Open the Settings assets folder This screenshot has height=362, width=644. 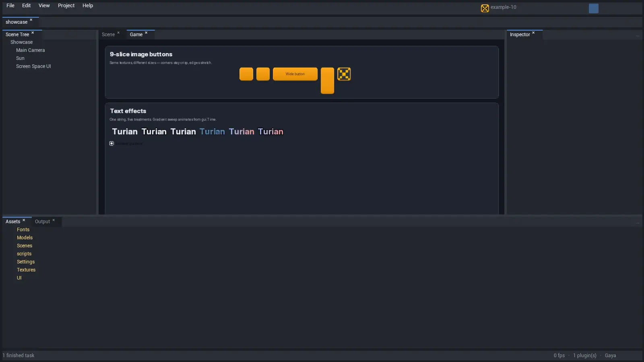(26, 262)
